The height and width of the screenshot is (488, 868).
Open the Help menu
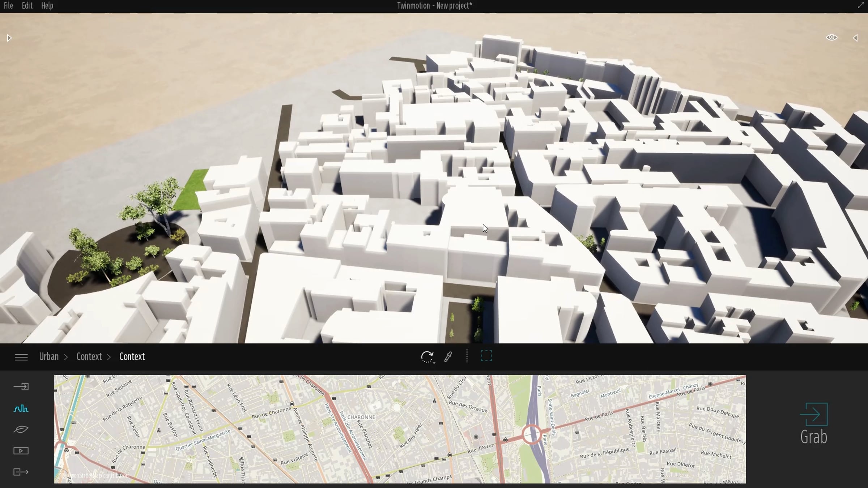pos(47,6)
